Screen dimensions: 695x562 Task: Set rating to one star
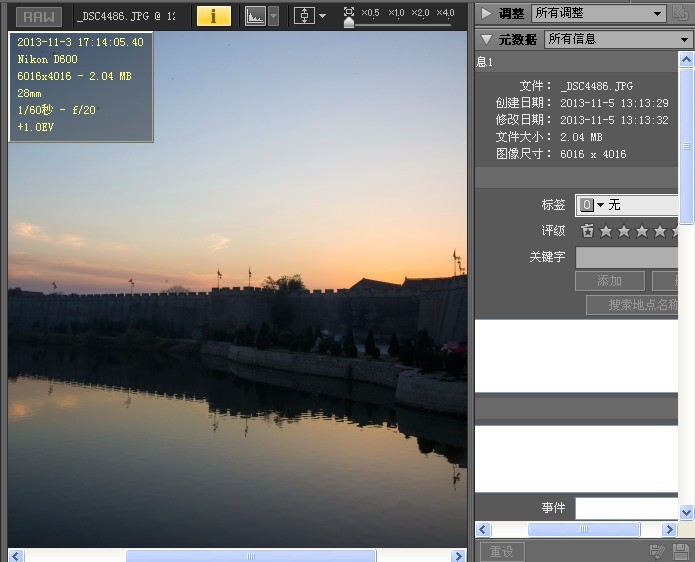[x=605, y=231]
